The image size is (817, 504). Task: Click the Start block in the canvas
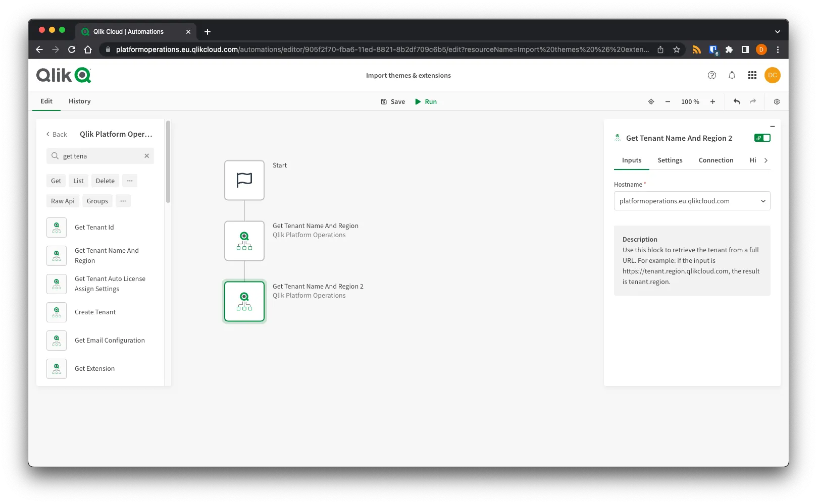(x=244, y=180)
